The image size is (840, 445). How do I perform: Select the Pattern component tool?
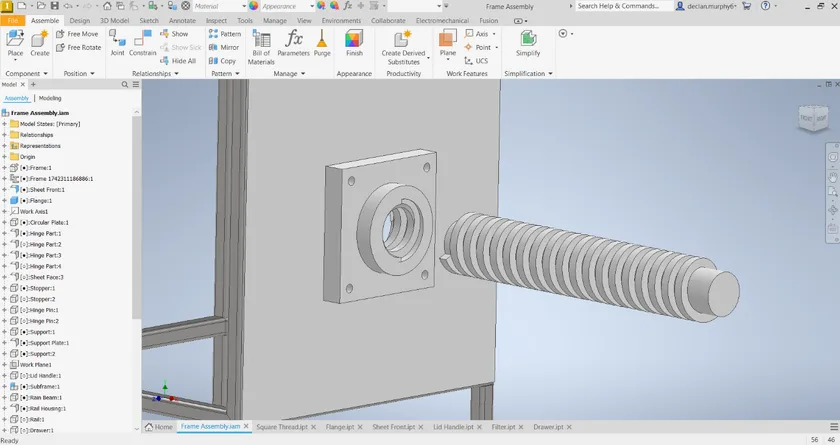[225, 34]
